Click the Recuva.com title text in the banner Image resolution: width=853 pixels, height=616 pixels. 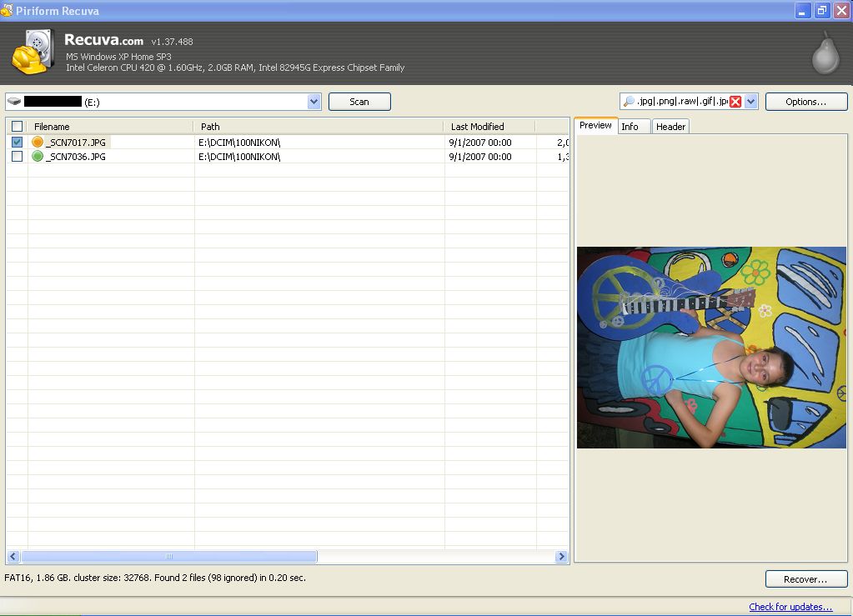(103, 40)
